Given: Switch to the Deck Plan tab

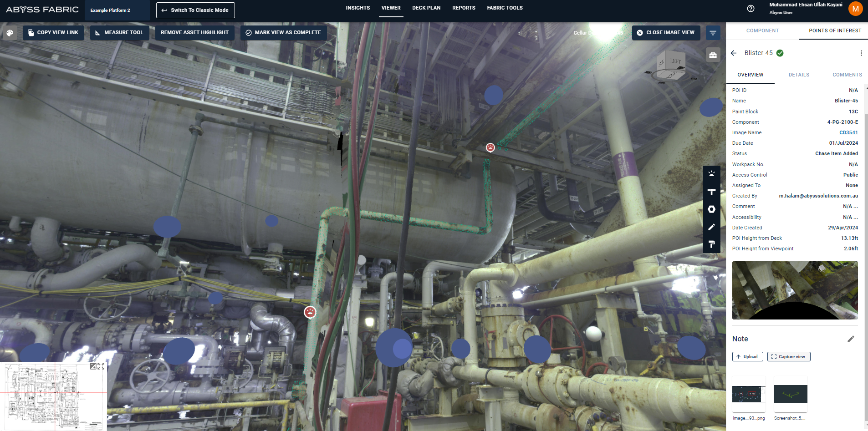Looking at the screenshot, I should point(426,8).
